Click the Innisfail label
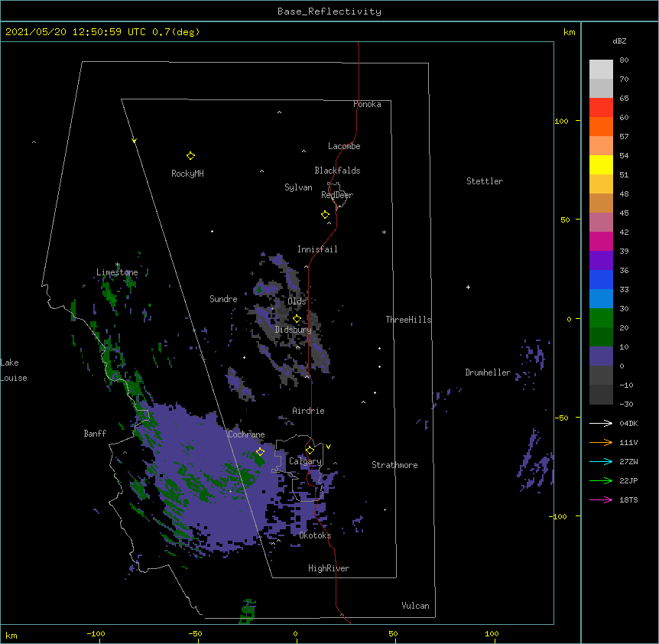This screenshot has height=644, width=659. 317,249
